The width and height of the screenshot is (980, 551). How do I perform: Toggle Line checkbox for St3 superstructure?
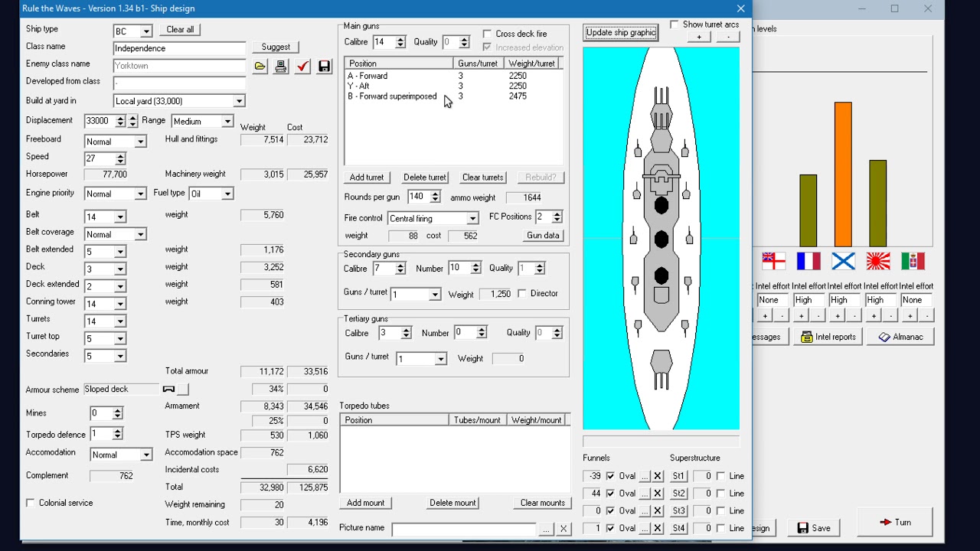pos(720,511)
